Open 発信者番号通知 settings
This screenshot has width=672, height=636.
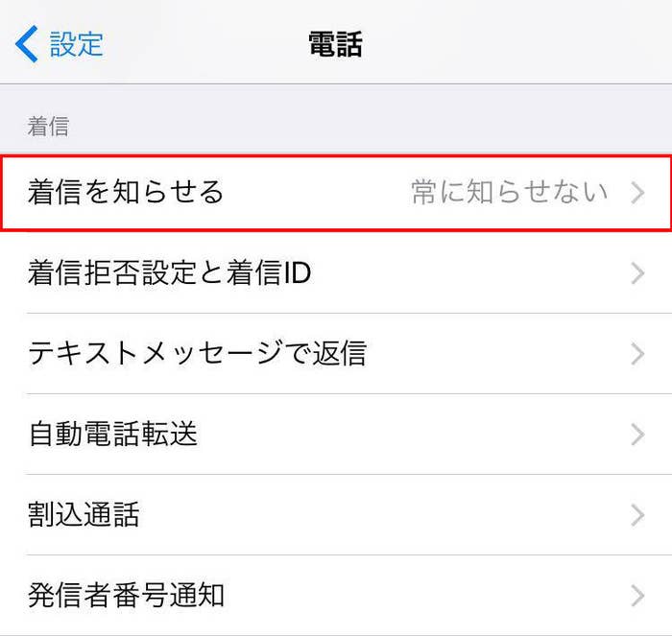[336, 596]
